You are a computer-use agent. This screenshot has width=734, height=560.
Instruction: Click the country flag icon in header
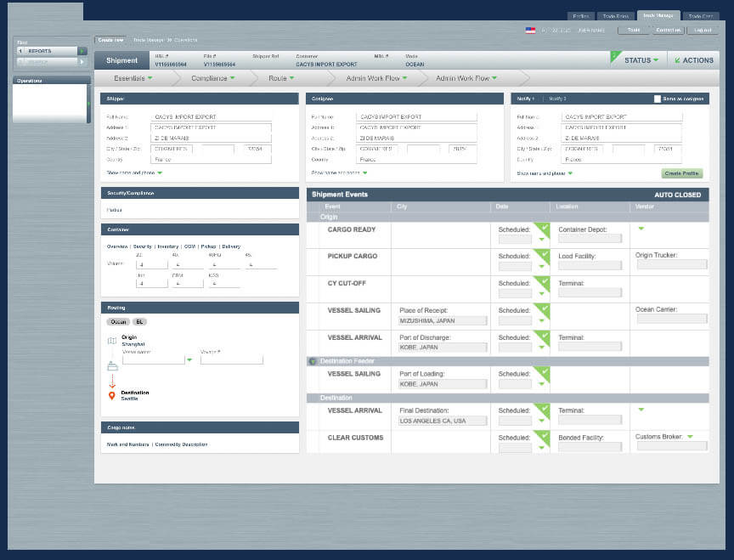(530, 30)
